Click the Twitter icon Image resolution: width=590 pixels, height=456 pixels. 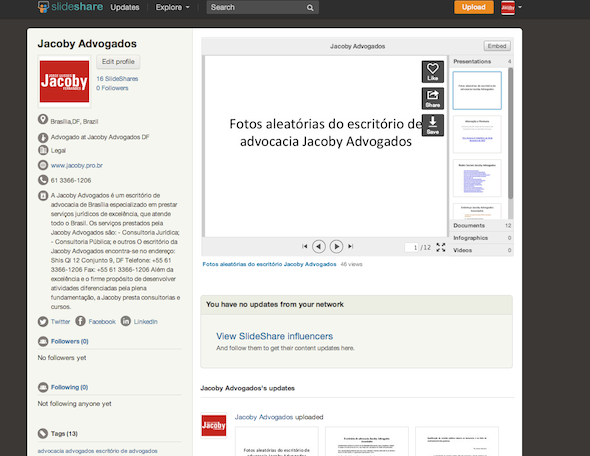[x=43, y=321]
